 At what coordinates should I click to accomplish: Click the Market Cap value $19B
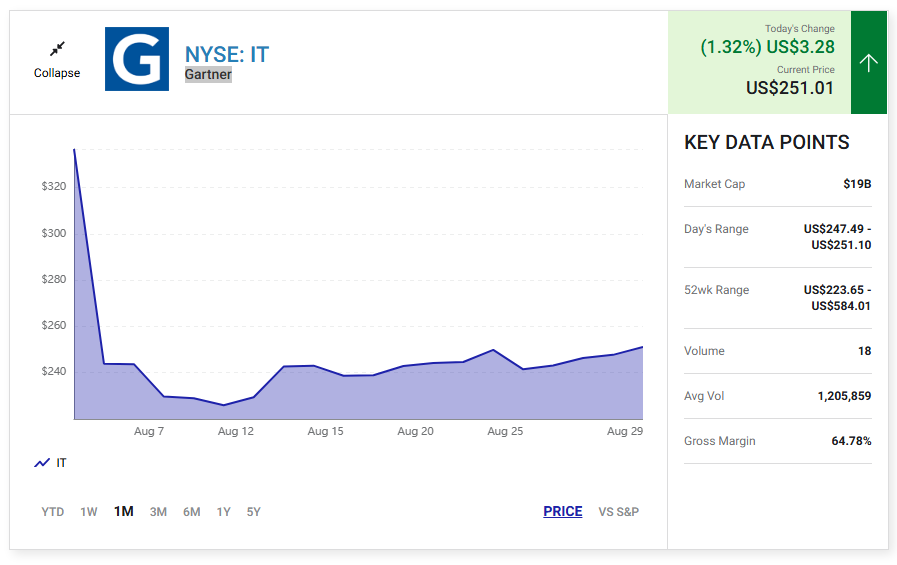(x=857, y=184)
